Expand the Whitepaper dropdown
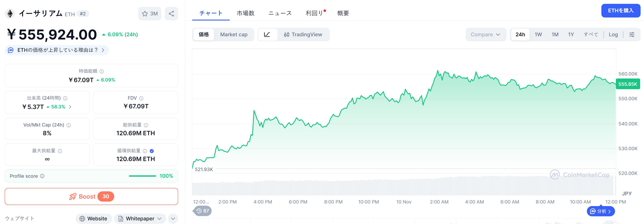The height and width of the screenshot is (224, 644). tap(140, 218)
